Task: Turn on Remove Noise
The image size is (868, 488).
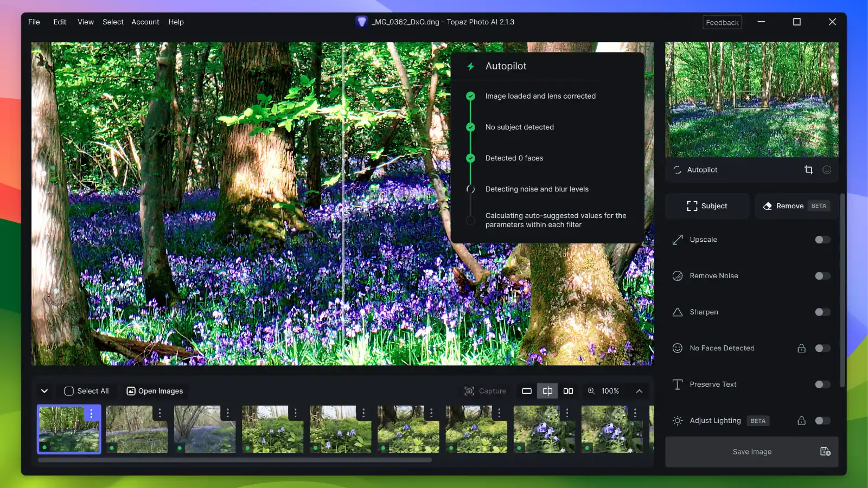Action: pyautogui.click(x=822, y=275)
